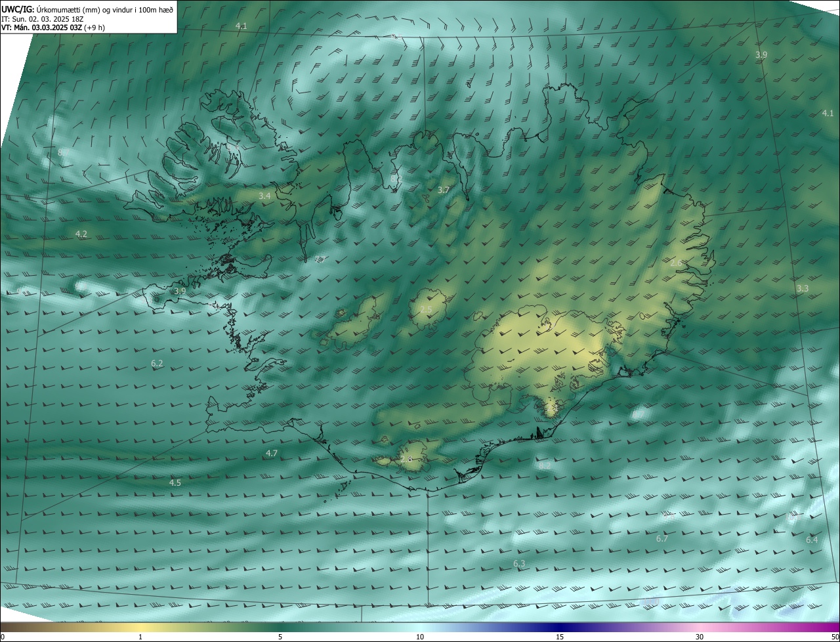Click the "30" tick label of the colour scale

click(x=700, y=637)
